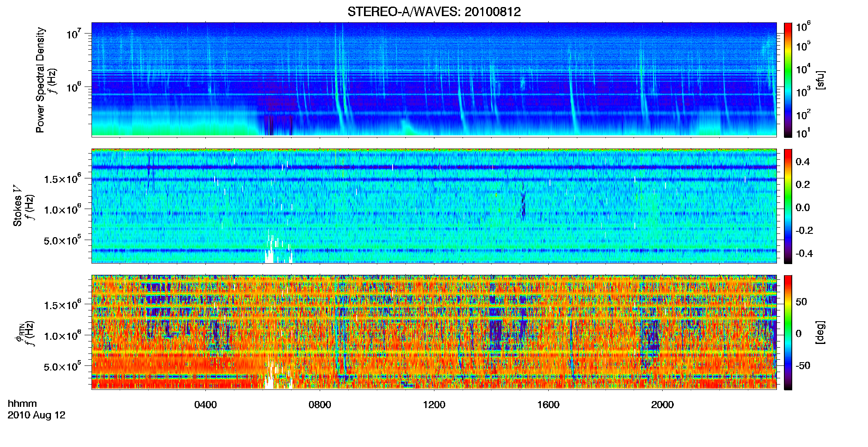The width and height of the screenshot is (868, 447).
Task: Click 1.0×10^6 tick of the Stokes V panel
Action: (62, 209)
